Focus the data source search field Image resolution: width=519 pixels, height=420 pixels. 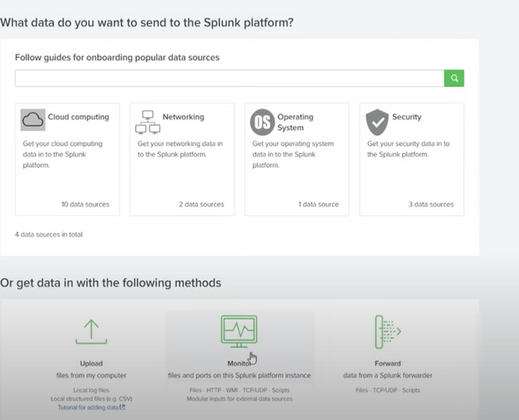pyautogui.click(x=229, y=78)
